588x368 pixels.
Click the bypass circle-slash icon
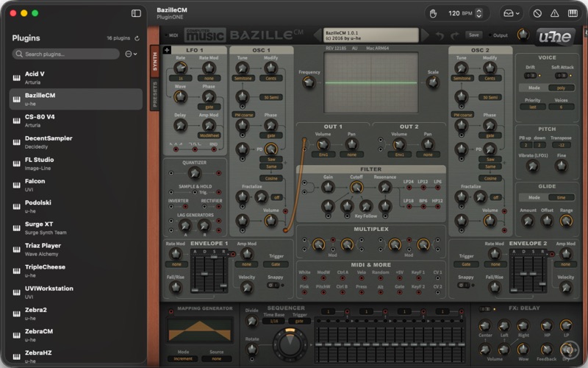tap(537, 13)
